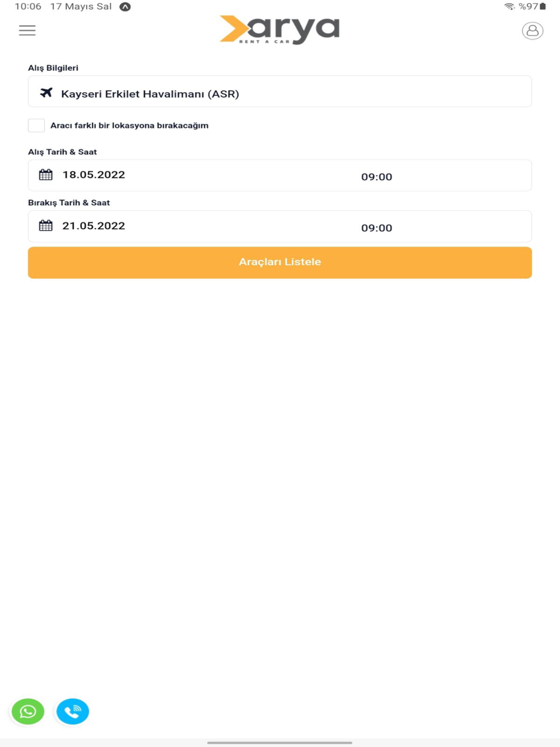Select the return date 21.05.2022

click(94, 226)
